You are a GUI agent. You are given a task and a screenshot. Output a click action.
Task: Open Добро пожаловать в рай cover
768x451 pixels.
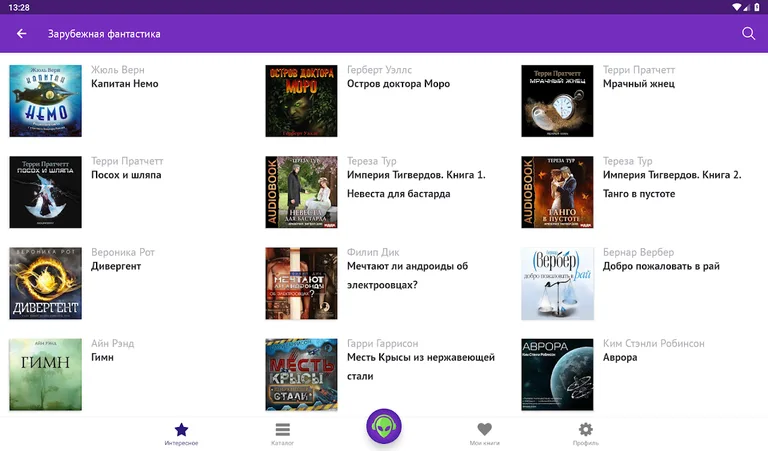(x=557, y=283)
